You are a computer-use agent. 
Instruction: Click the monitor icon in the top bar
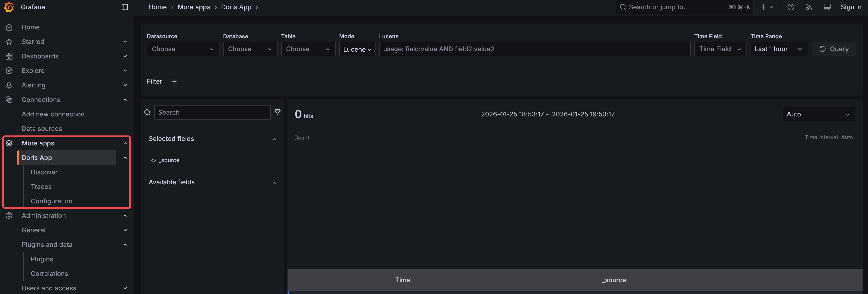tap(827, 7)
